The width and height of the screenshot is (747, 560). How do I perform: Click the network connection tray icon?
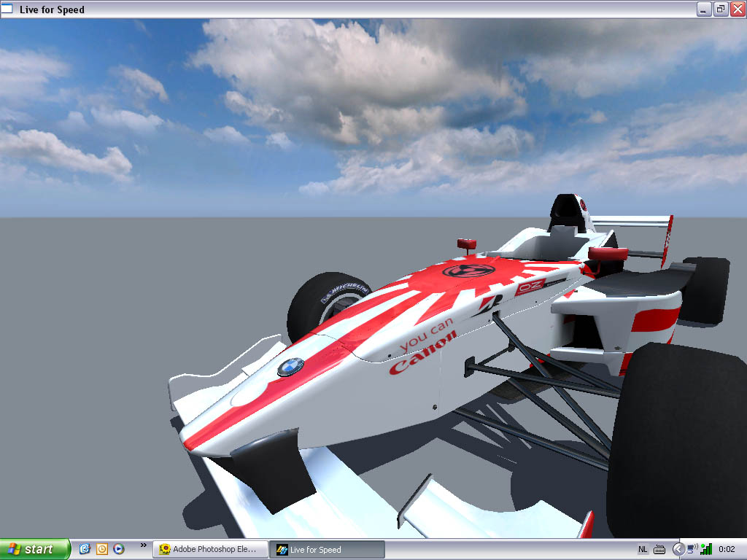pos(693,549)
